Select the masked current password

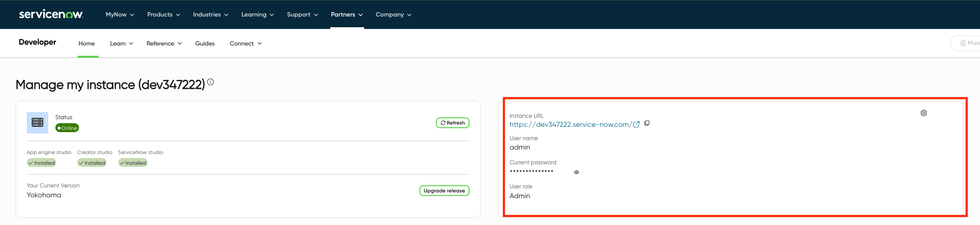(x=532, y=171)
